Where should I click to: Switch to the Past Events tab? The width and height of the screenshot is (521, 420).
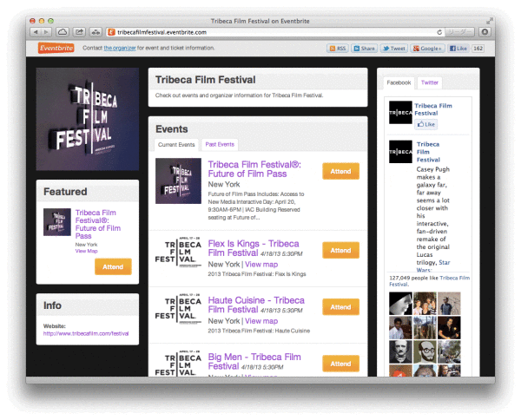(219, 144)
